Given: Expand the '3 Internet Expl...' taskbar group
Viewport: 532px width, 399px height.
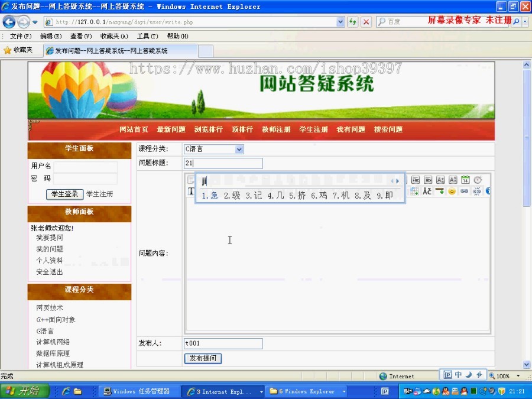Looking at the screenshot, I should (x=261, y=391).
